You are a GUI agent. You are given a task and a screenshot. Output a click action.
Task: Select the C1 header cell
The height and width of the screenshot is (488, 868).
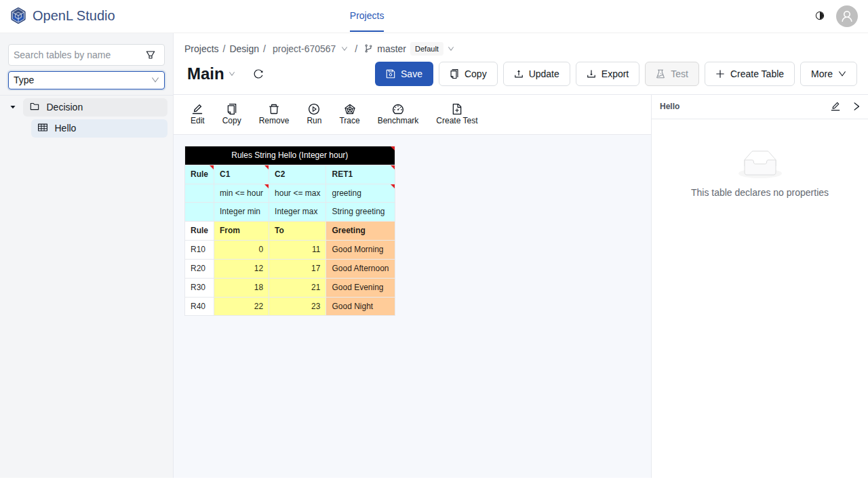(241, 174)
